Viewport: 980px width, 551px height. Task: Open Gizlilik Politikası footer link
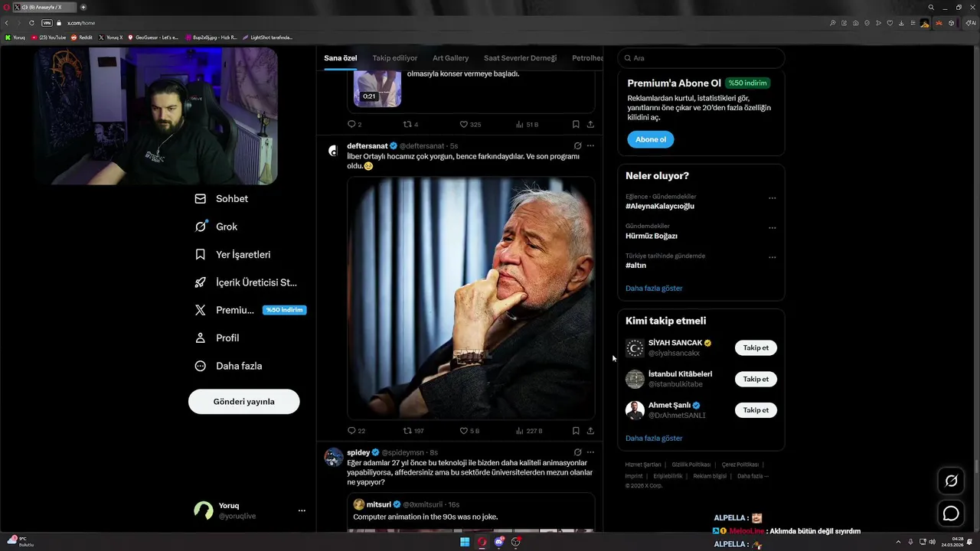pyautogui.click(x=691, y=465)
